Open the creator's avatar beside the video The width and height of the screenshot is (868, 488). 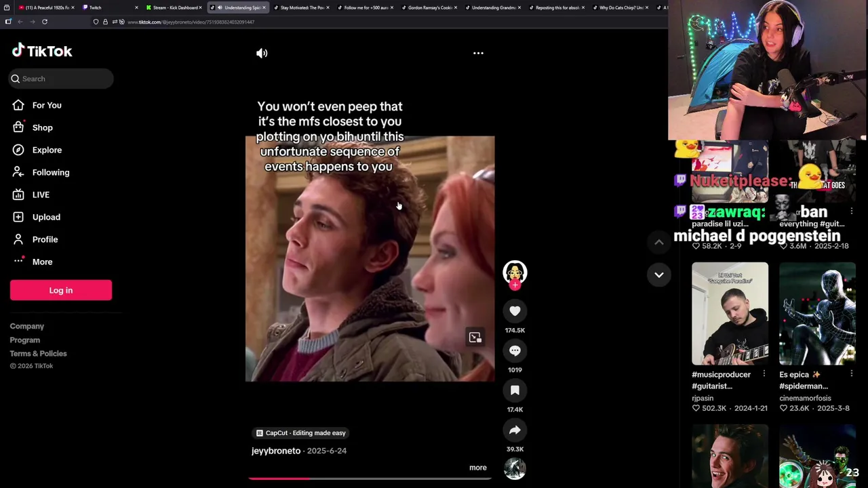(x=515, y=272)
